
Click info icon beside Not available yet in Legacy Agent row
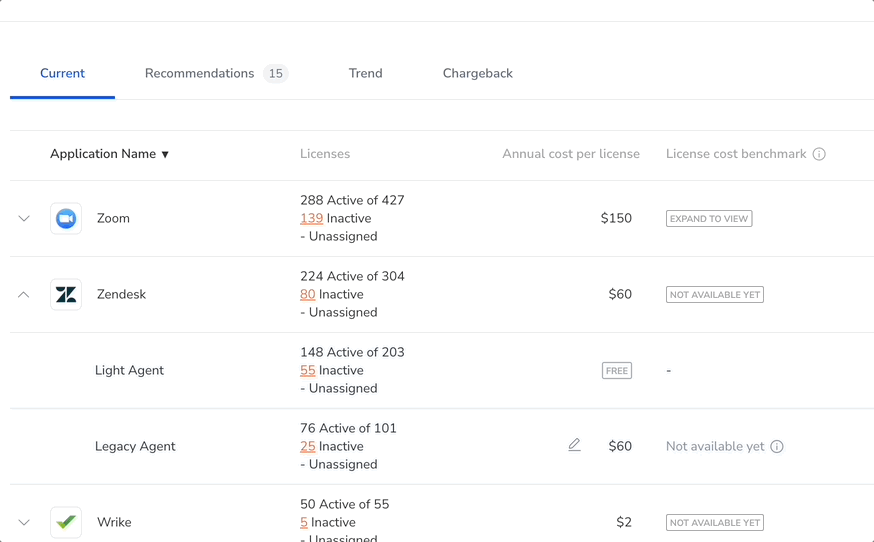coord(777,447)
